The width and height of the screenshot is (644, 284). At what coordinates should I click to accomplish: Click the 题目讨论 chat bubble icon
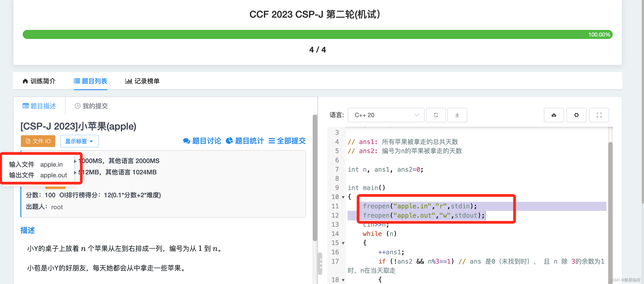pos(186,141)
